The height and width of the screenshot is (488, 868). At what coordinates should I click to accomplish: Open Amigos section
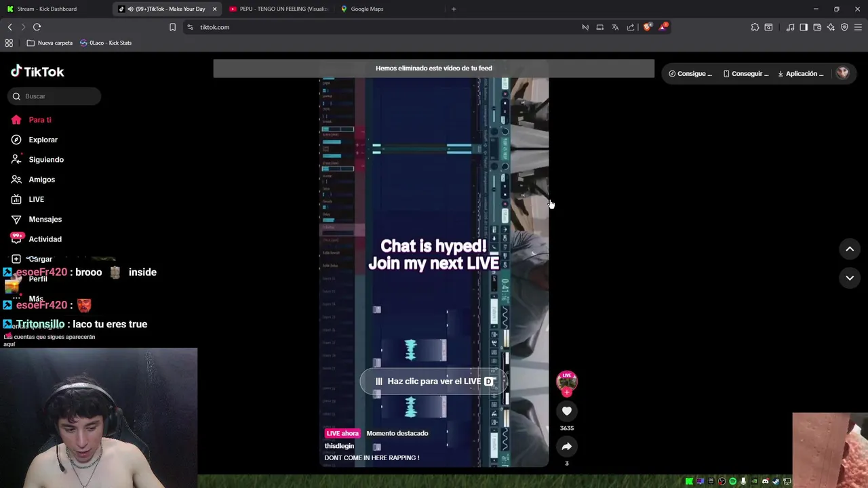(33, 180)
